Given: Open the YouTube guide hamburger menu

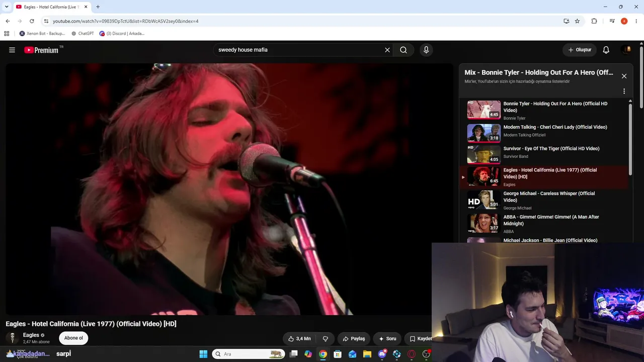Looking at the screenshot, I should click(12, 50).
